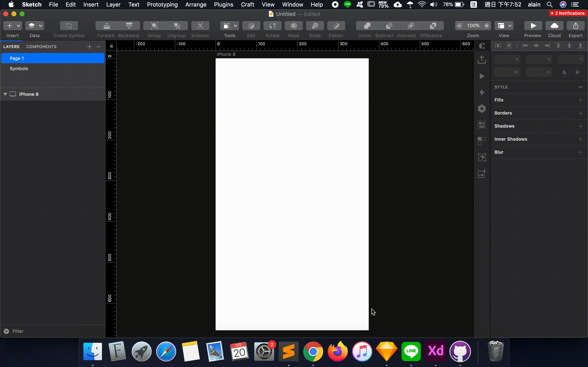Open the View options dropdown
Screen dimensions: 588x367
coord(510,26)
